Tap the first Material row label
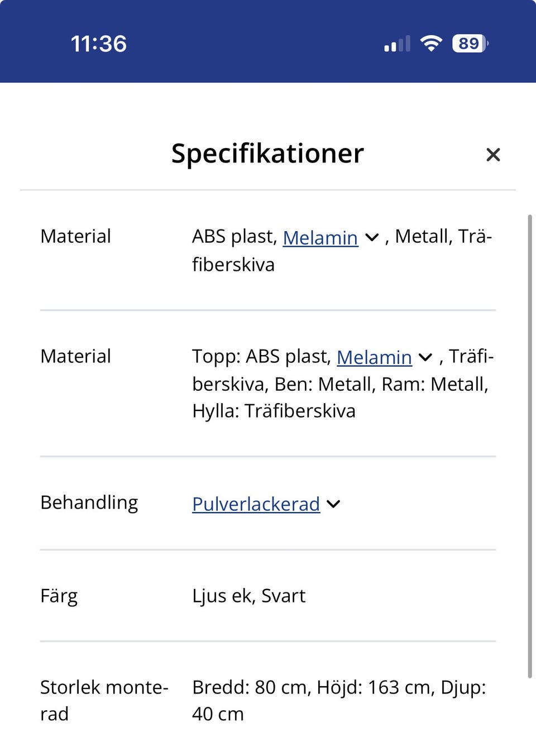The width and height of the screenshot is (536, 756). pyautogui.click(x=76, y=236)
